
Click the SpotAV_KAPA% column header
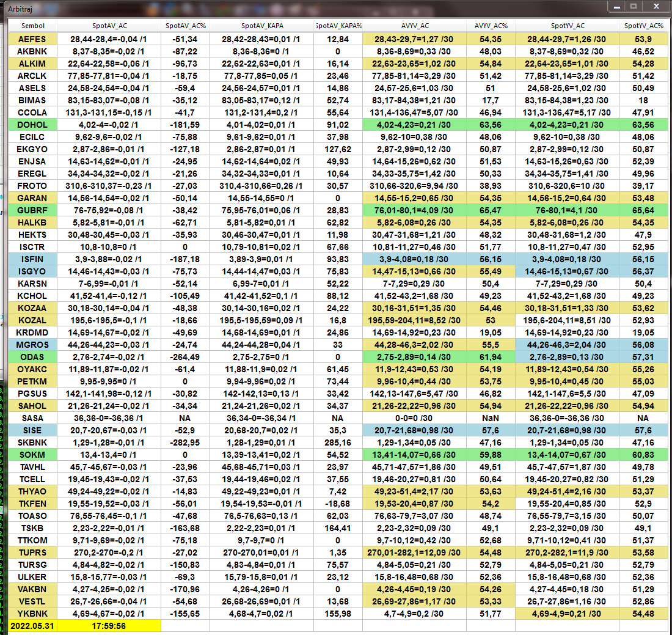[338, 26]
